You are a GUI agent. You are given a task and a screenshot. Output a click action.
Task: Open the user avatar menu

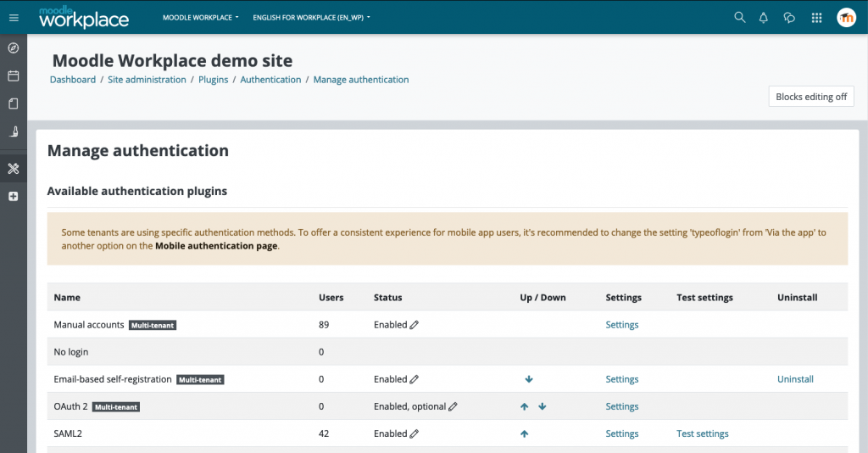pyautogui.click(x=847, y=18)
